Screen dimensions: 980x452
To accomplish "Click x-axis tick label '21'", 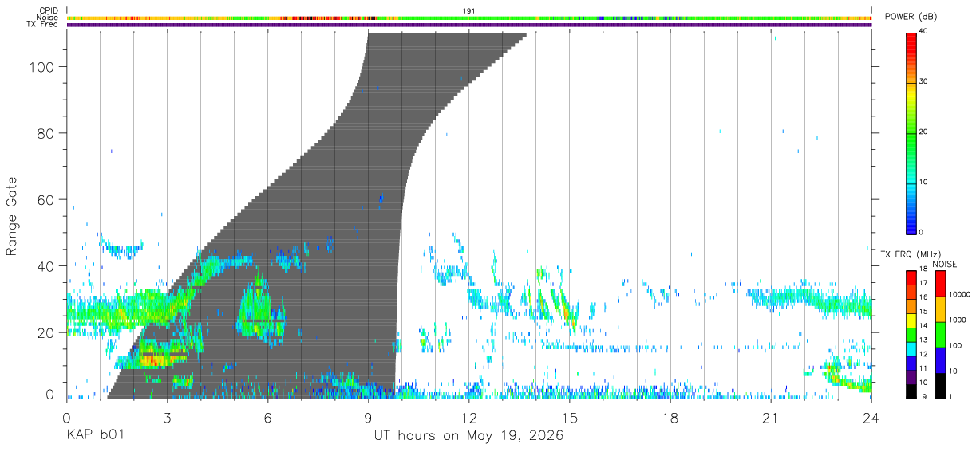I will coord(771,419).
